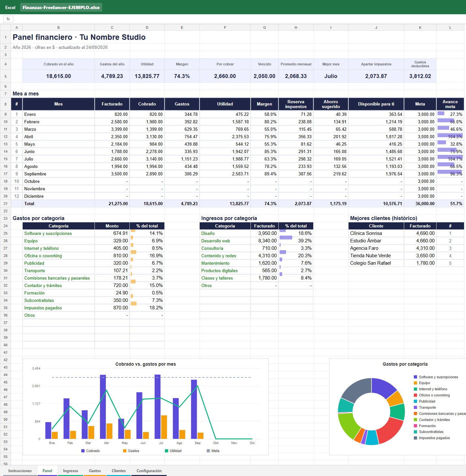This screenshot has height=476, width=466.
Task: Select the Total facturado cell 21,275.00
Action: (112, 204)
